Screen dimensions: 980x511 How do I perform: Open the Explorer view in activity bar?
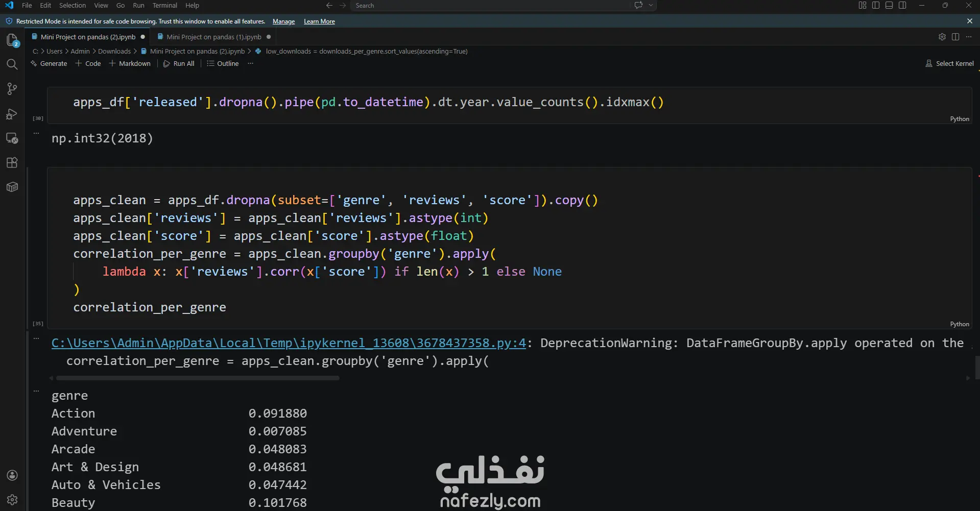[12, 40]
